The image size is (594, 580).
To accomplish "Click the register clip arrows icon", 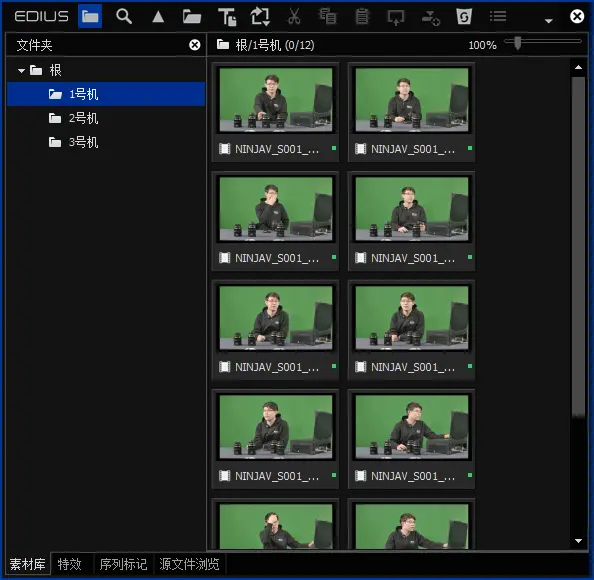I will 260,17.
